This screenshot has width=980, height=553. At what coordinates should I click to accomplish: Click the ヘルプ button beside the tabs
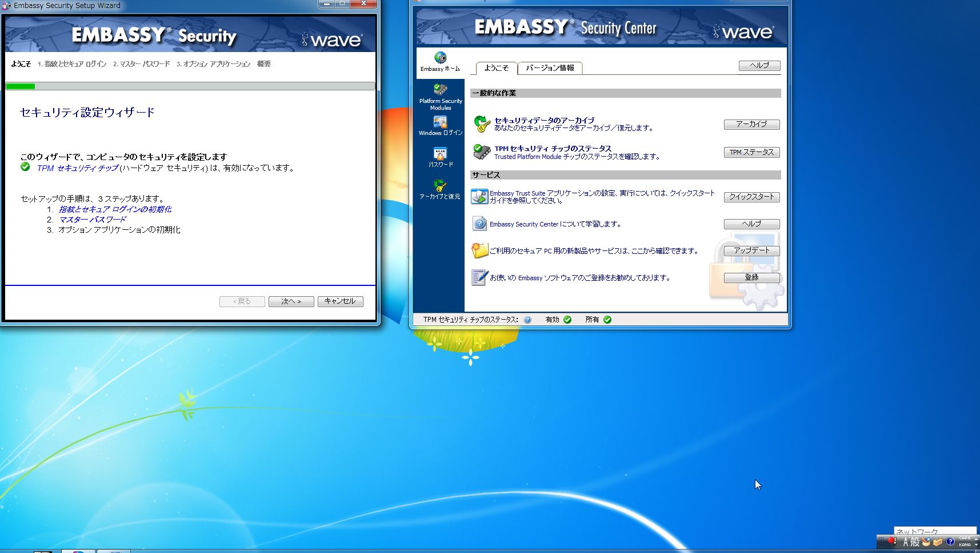tap(759, 66)
